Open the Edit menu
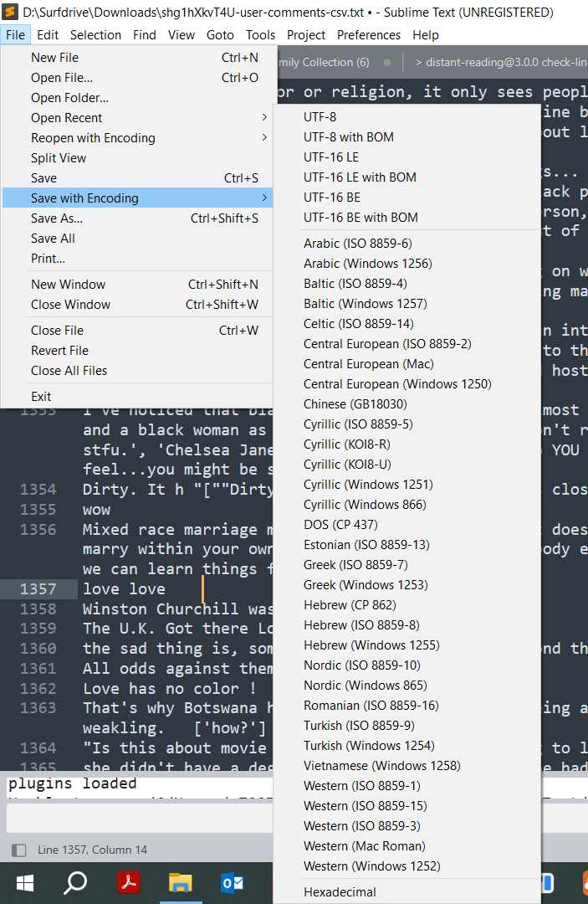This screenshot has height=904, width=588. (48, 34)
